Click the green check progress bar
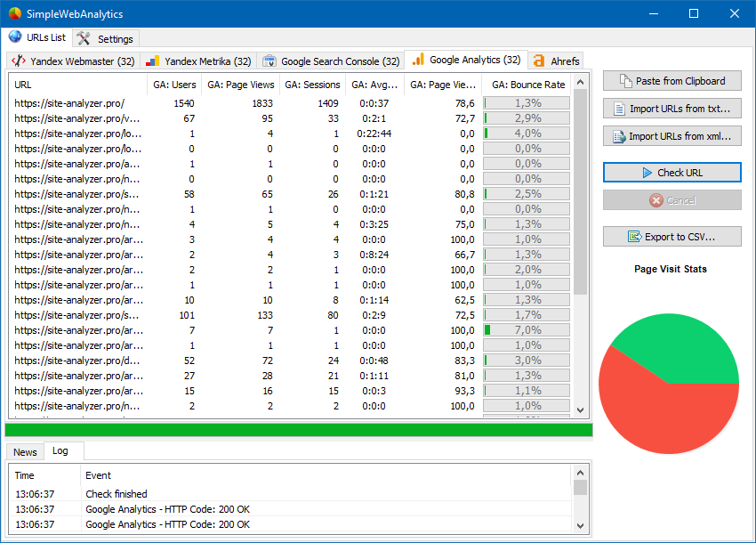756x543 pixels. click(299, 430)
